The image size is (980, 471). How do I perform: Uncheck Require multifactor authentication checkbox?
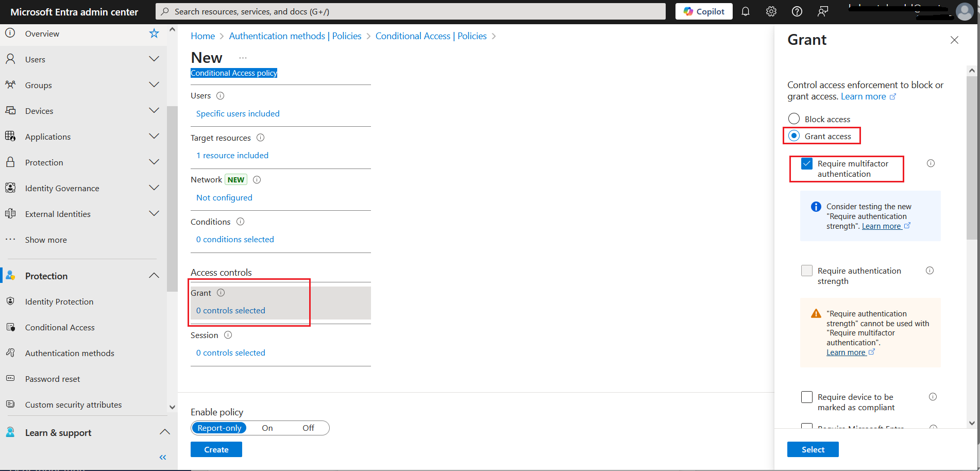point(807,164)
